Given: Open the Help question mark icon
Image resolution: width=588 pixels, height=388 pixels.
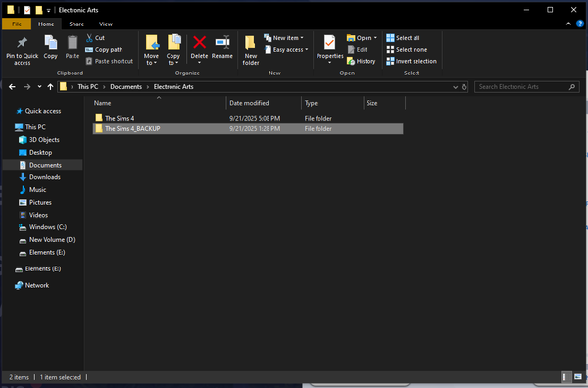Looking at the screenshot, I should click(580, 24).
